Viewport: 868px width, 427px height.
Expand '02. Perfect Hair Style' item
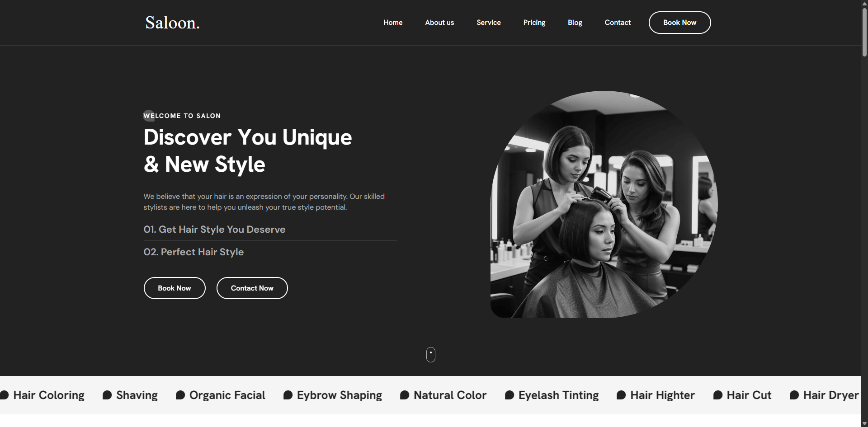coord(193,252)
